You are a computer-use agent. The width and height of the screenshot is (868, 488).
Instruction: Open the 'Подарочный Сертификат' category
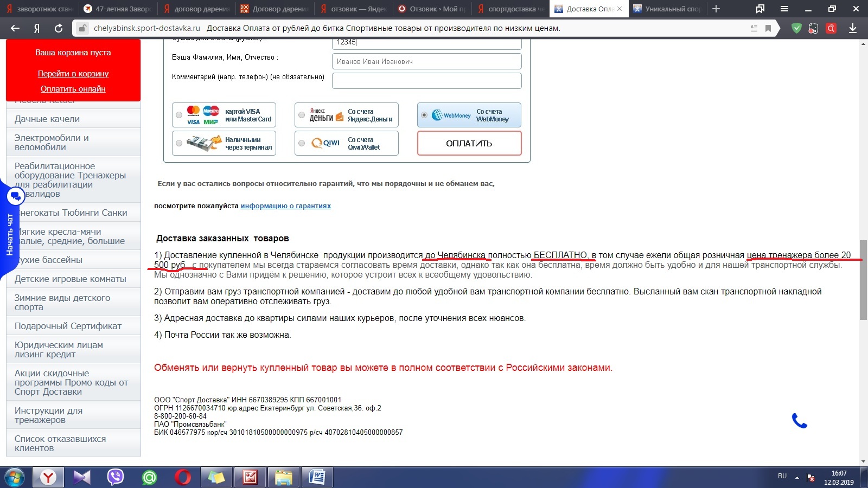pyautogui.click(x=73, y=326)
